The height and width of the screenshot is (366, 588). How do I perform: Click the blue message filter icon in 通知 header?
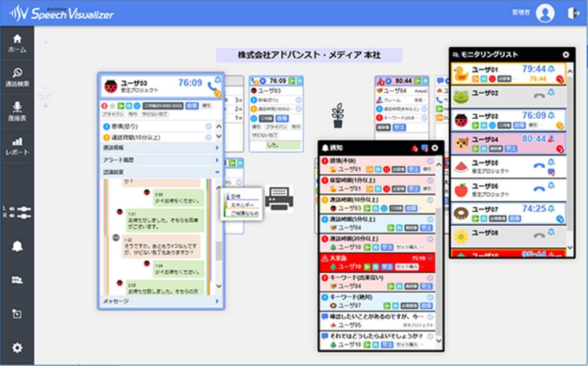[x=424, y=148]
